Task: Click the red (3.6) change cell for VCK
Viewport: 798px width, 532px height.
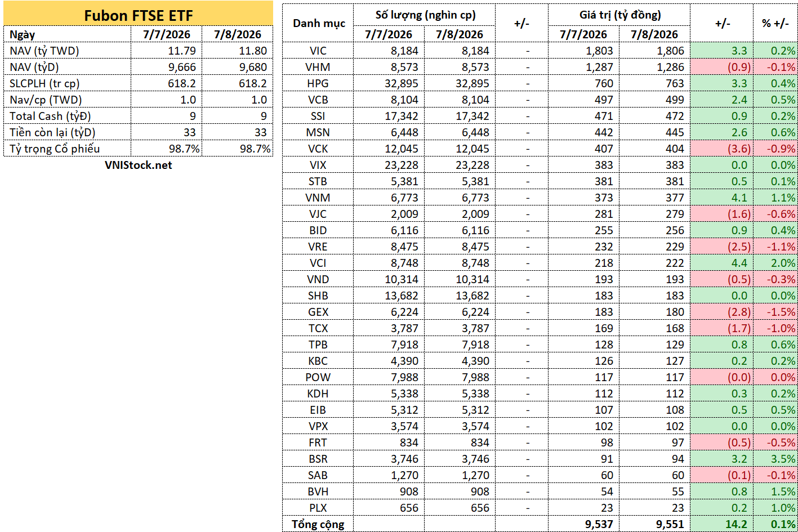Action: tap(722, 149)
